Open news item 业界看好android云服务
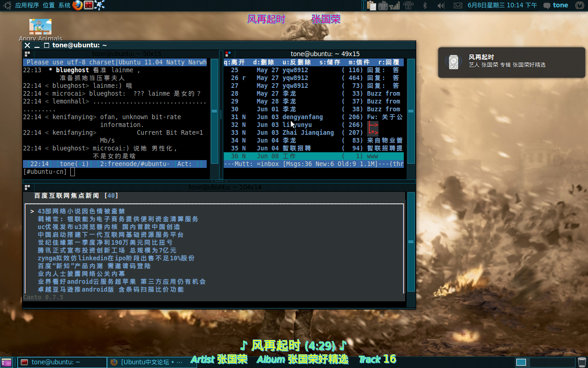Screen dimensions: 588x368 coord(122,282)
